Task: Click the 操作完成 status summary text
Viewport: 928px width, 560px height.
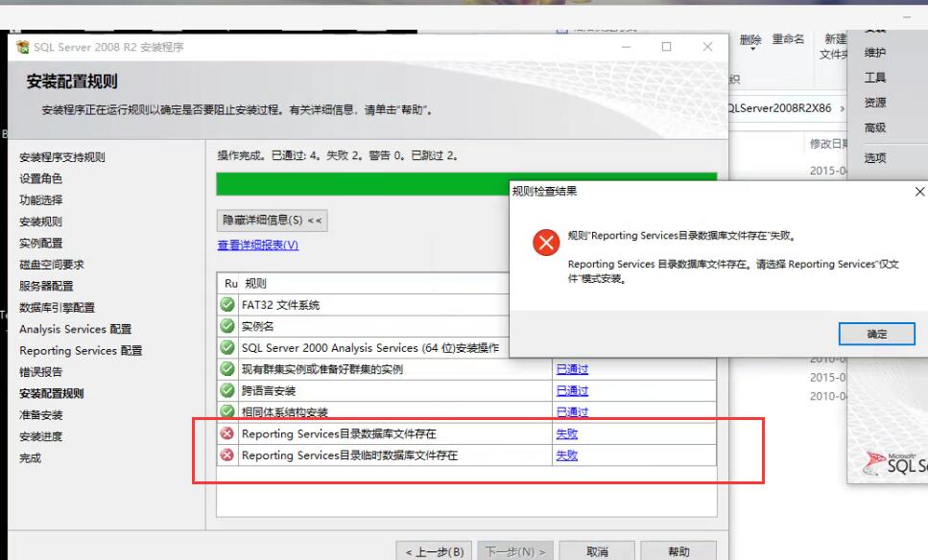Action: pyautogui.click(x=338, y=155)
